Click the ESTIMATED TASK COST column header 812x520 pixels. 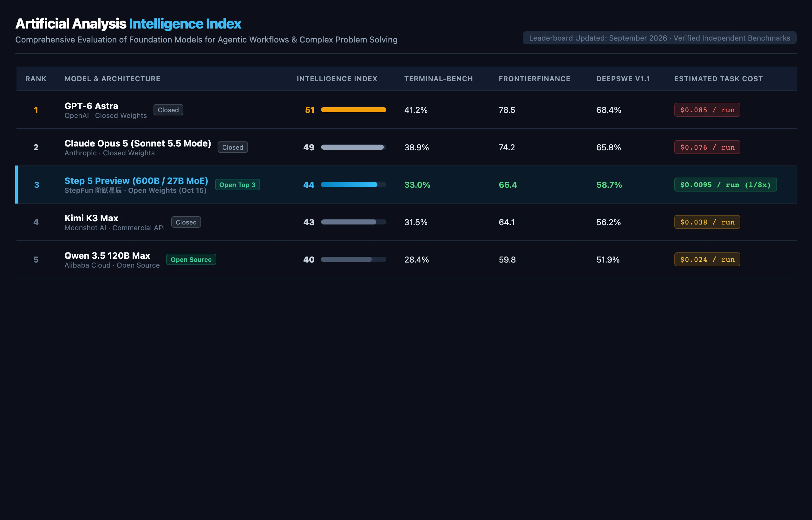pos(718,79)
